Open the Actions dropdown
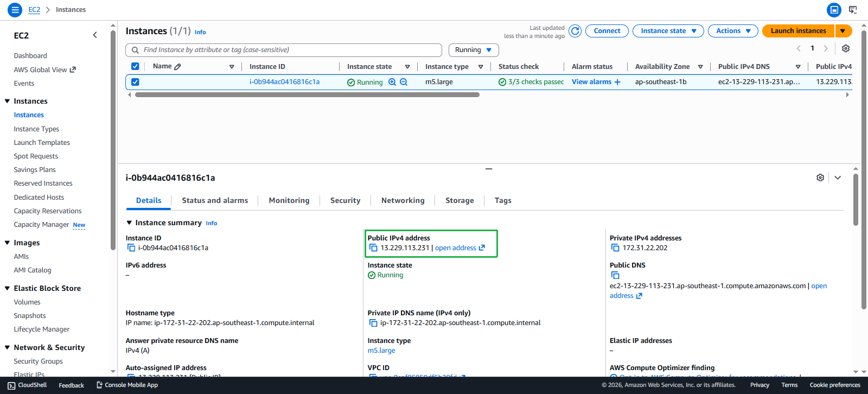Screen dimensions: 868x394 (x=733, y=31)
